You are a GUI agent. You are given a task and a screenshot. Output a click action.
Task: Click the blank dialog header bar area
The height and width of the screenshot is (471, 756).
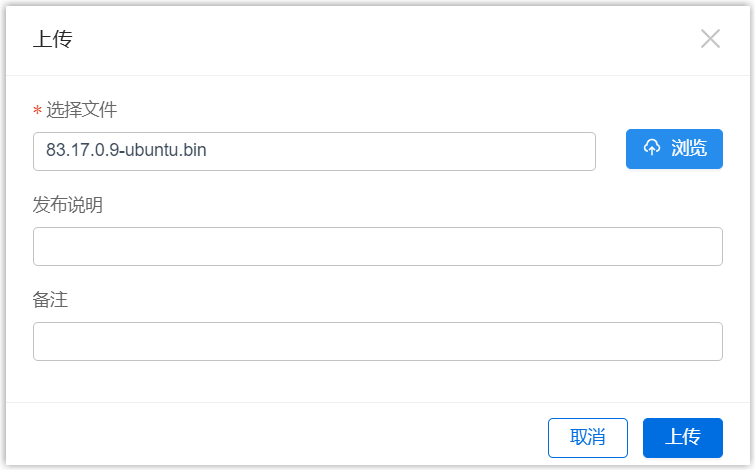[380, 40]
